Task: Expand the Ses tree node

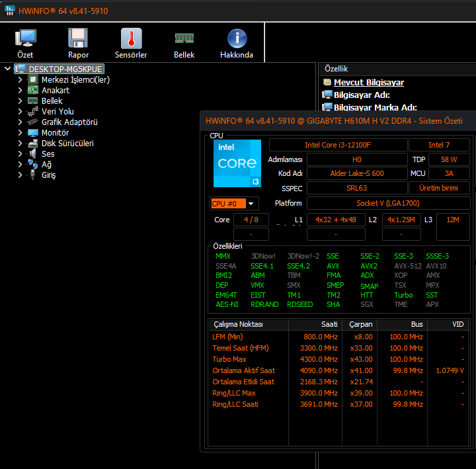Action: [20, 153]
